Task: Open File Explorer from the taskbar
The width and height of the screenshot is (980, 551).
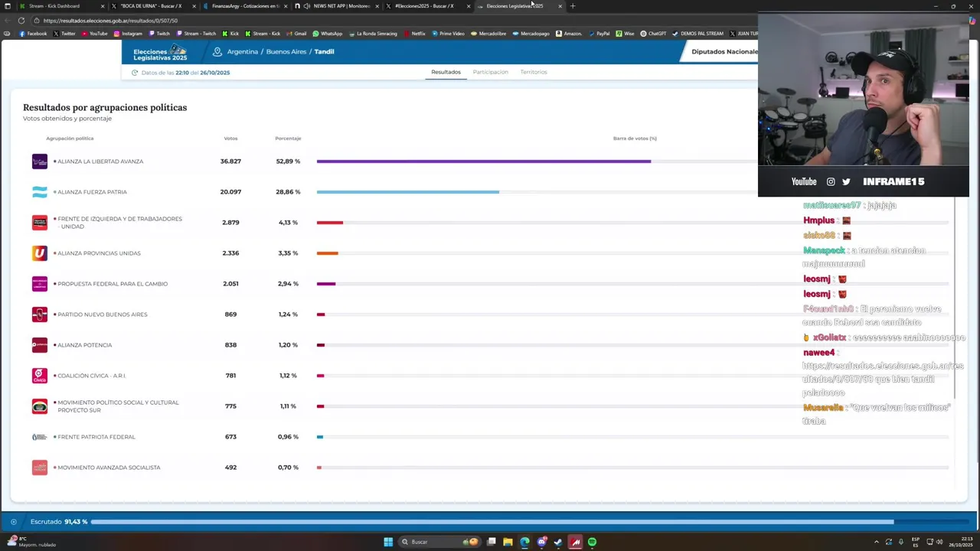Action: [x=508, y=542]
